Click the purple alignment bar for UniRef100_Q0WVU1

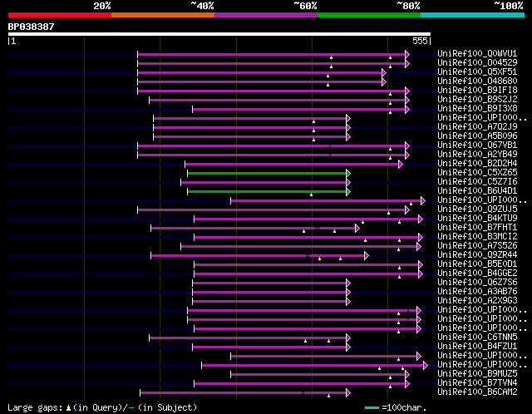pos(272,54)
